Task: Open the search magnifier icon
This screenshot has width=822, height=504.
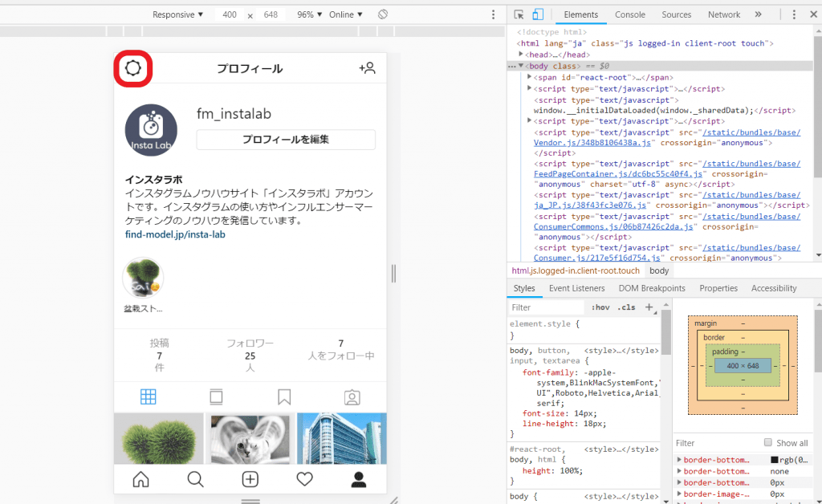Action: pyautogui.click(x=195, y=479)
